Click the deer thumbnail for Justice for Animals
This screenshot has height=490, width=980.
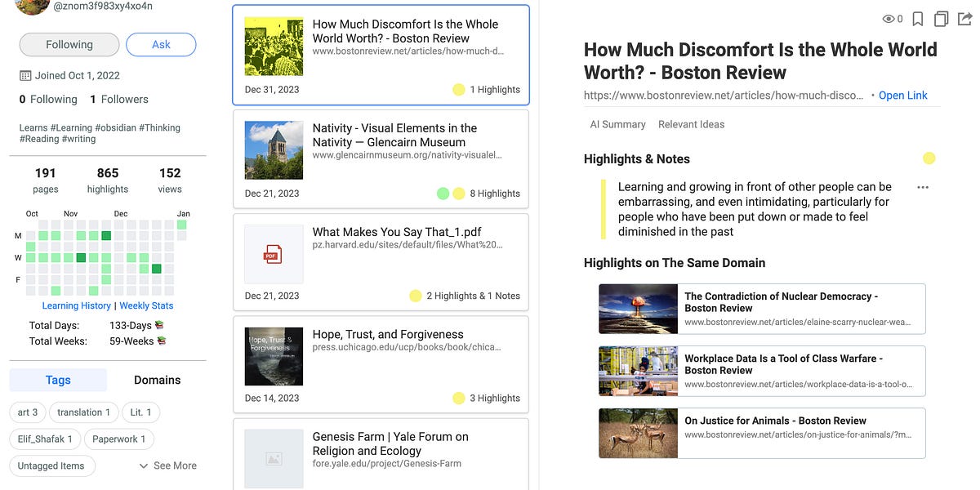(638, 433)
